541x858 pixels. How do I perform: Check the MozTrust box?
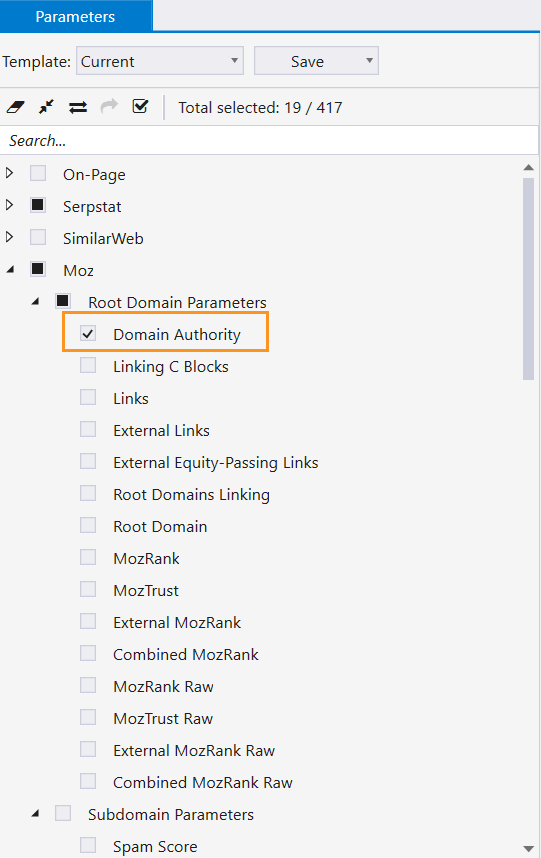coord(88,589)
